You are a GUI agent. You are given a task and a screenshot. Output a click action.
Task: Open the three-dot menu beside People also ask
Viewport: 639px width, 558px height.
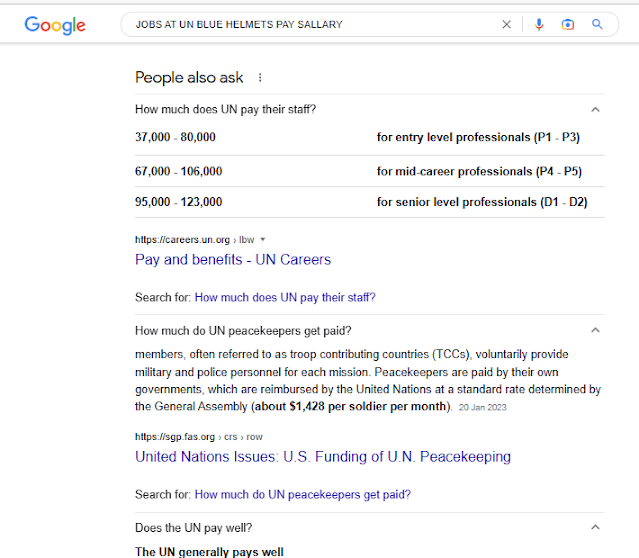(x=260, y=77)
